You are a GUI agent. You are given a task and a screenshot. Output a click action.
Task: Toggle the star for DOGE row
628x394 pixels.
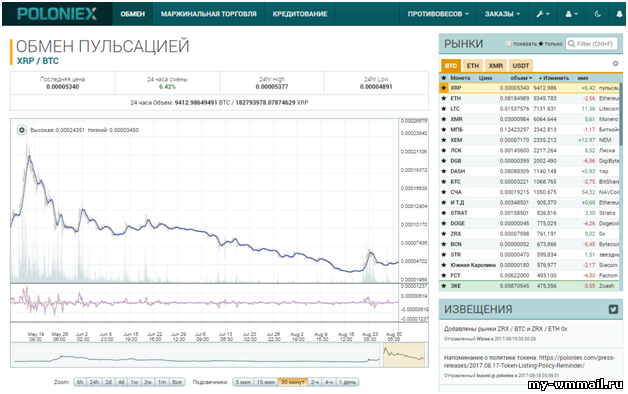coord(443,223)
